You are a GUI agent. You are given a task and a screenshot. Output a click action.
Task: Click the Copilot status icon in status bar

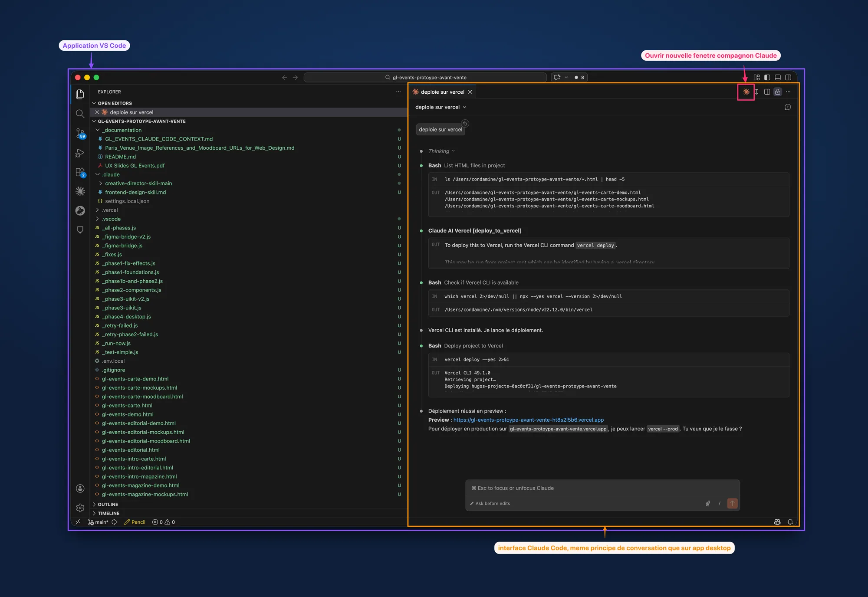pos(777,522)
